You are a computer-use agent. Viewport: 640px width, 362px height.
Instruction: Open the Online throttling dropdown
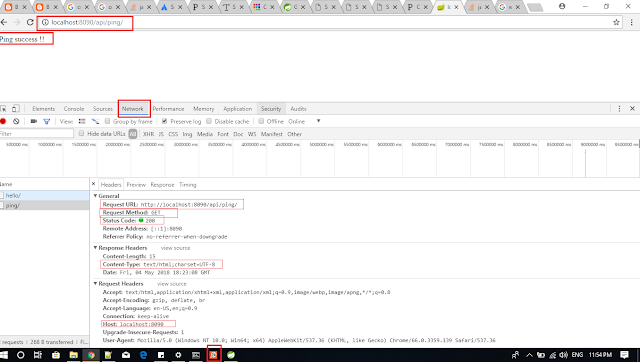click(304, 121)
